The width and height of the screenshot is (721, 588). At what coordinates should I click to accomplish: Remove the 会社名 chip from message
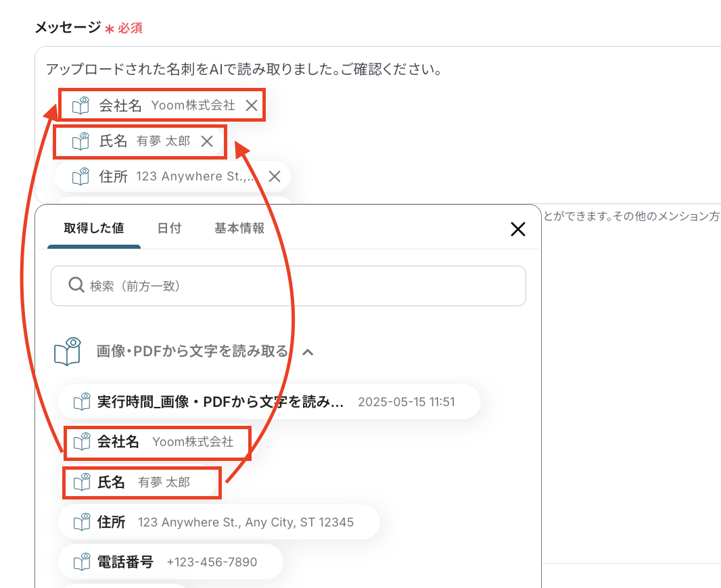[252, 105]
